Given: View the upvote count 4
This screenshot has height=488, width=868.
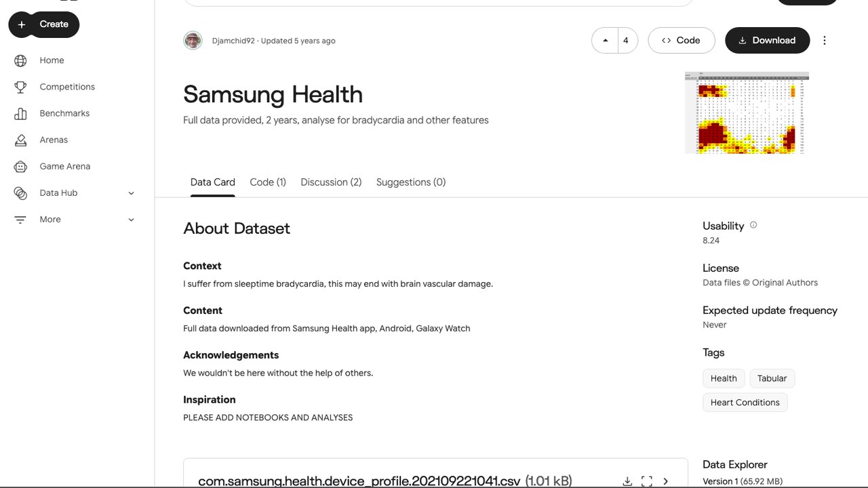Looking at the screenshot, I should pyautogui.click(x=626, y=41).
